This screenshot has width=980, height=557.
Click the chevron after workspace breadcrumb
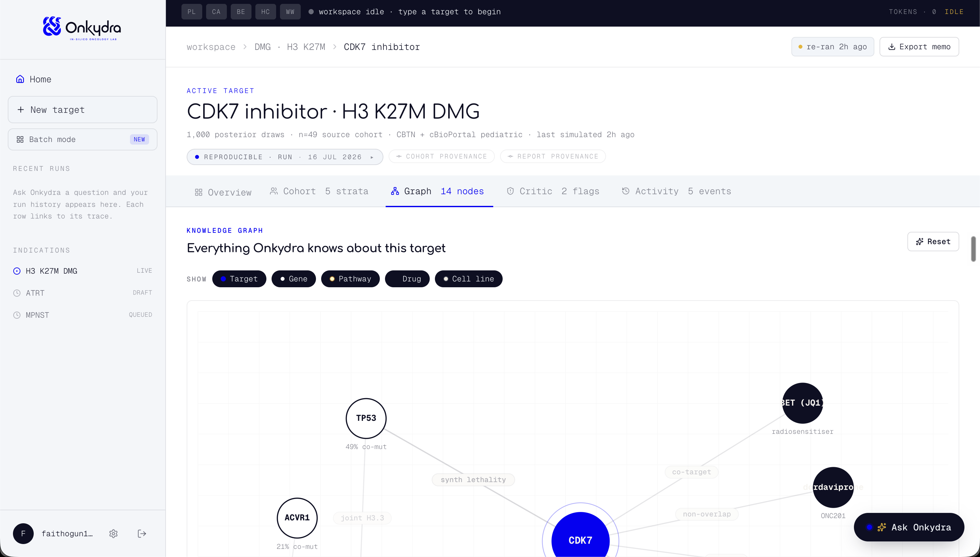tap(245, 47)
